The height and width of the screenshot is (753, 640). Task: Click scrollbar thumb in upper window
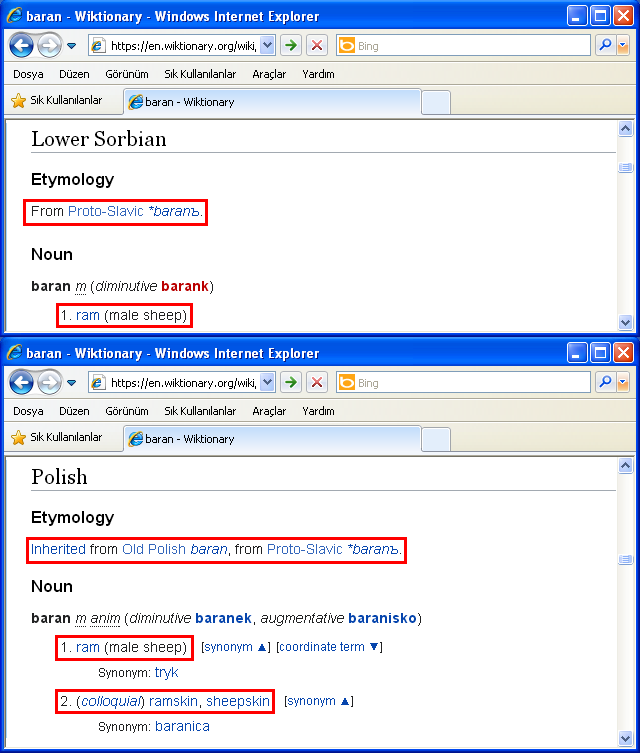point(625,167)
